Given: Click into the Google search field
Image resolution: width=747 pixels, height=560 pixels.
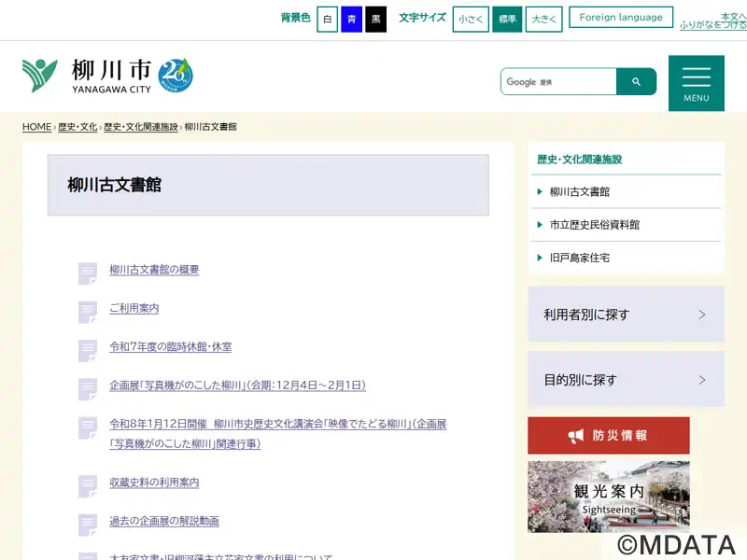Looking at the screenshot, I should pos(558,82).
